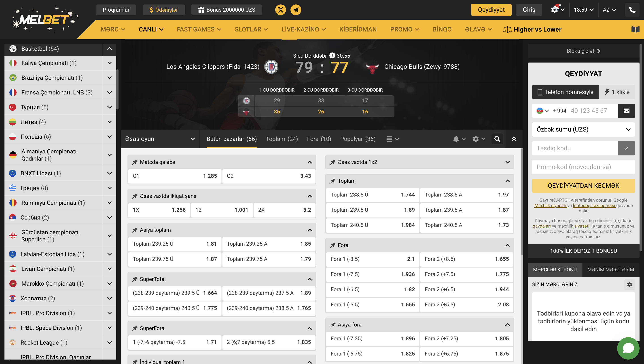Click the Təsdiq kodu input field
Image resolution: width=644 pixels, height=364 pixels.
point(575,148)
